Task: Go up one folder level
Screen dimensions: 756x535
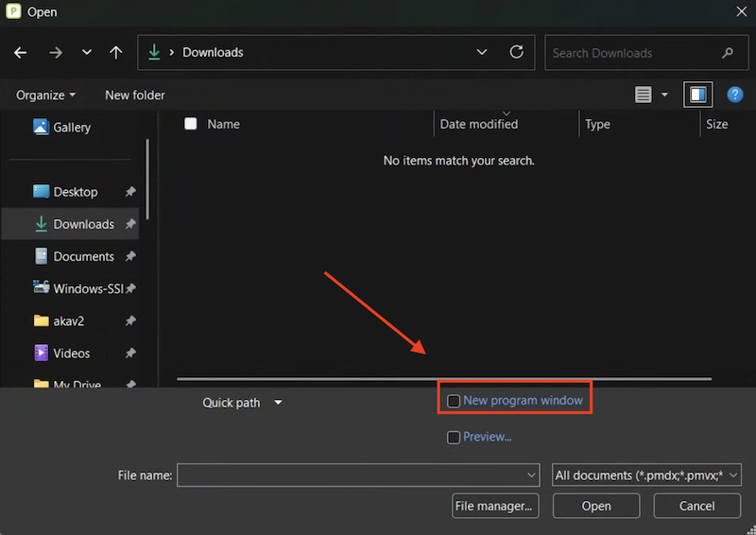Action: (x=115, y=53)
